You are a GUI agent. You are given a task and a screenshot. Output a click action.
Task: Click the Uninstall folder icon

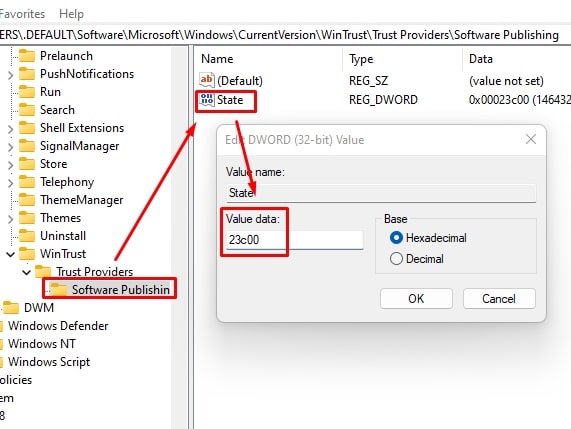[27, 236]
